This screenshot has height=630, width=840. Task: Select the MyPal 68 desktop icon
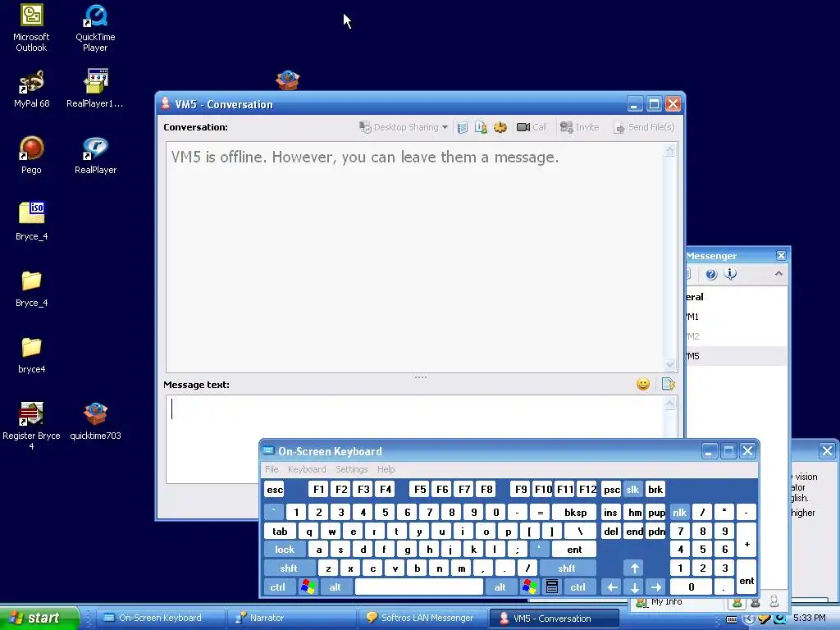pyautogui.click(x=31, y=89)
